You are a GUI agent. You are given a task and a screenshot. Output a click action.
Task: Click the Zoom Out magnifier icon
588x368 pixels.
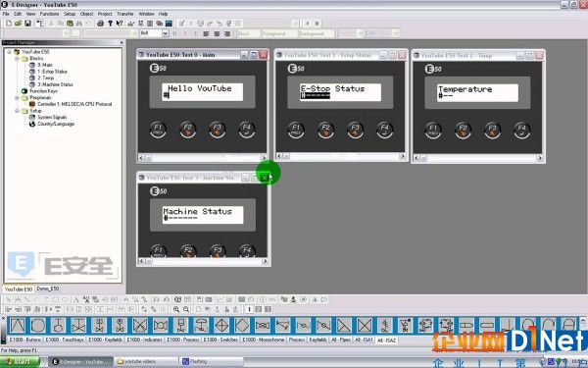[x=186, y=309]
